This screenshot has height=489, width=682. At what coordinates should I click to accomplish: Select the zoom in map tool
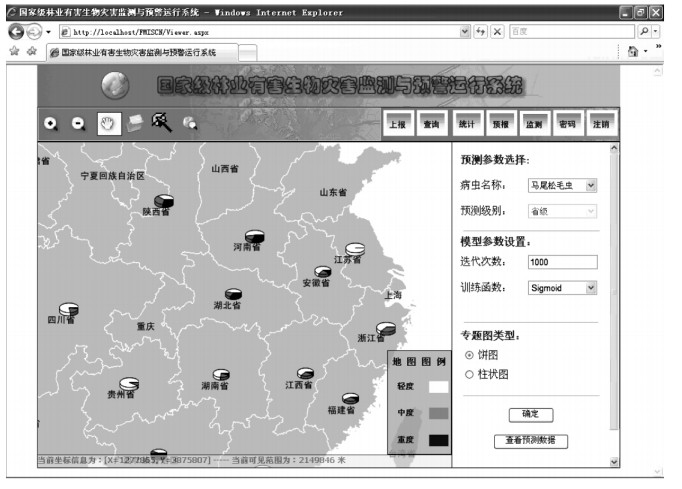tap(51, 123)
